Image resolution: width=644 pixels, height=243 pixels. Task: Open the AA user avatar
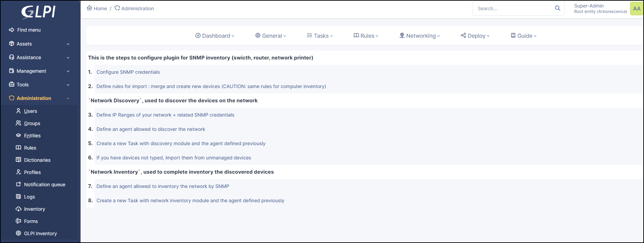pos(637,8)
